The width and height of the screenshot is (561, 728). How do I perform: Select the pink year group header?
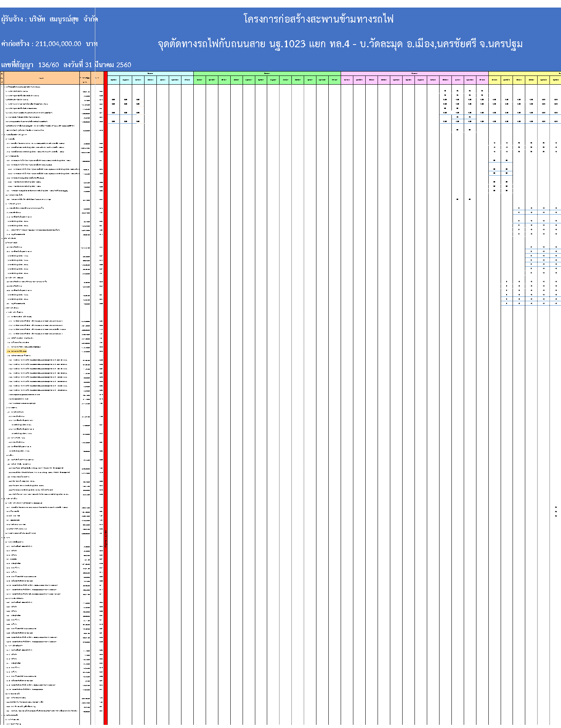(414, 74)
